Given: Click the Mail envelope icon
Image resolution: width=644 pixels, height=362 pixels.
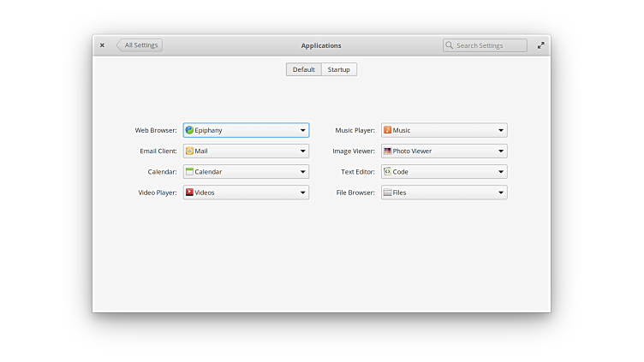Looking at the screenshot, I should coord(189,151).
